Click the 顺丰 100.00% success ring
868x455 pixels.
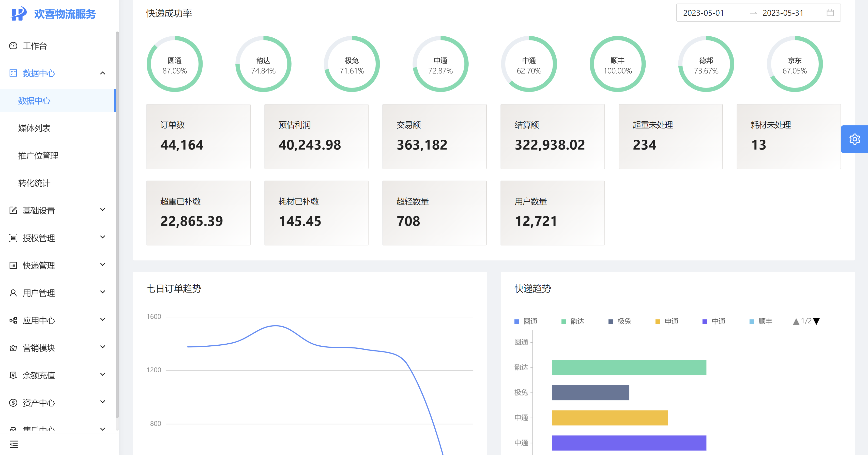pyautogui.click(x=618, y=64)
